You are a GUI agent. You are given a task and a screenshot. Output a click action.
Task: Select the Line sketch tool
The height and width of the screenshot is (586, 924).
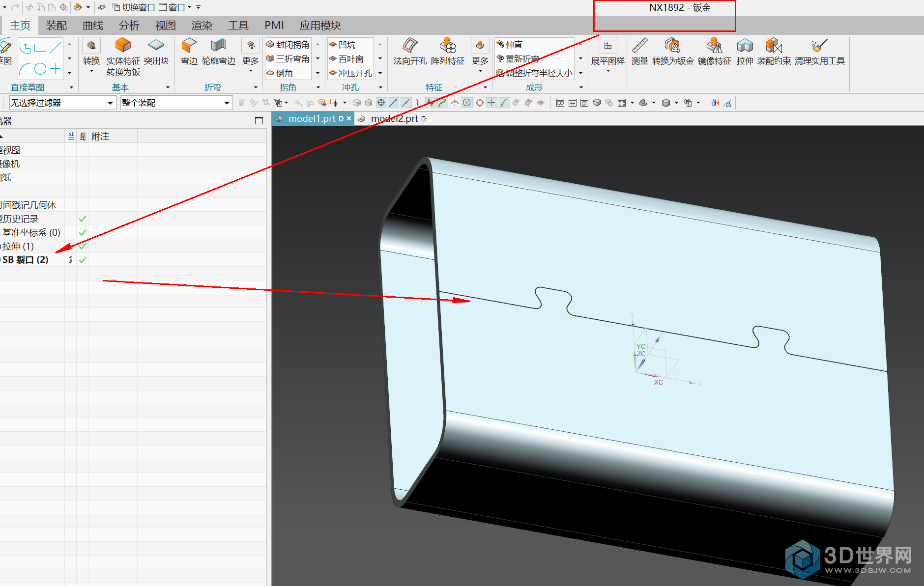56,48
